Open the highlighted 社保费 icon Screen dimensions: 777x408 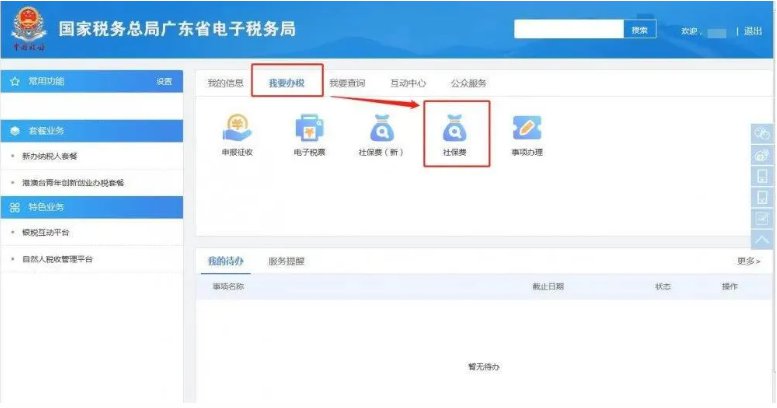(455, 130)
